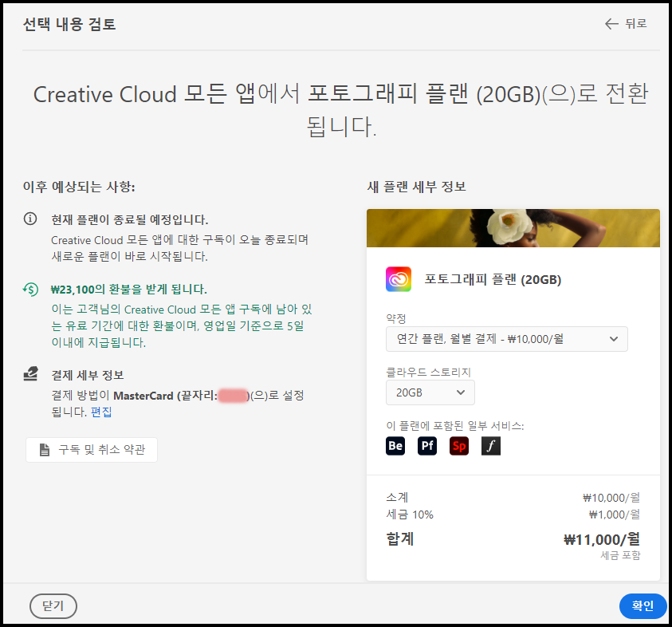Viewport: 672px width, 627px height.
Task: Click the 합계 total label
Action: (x=400, y=538)
